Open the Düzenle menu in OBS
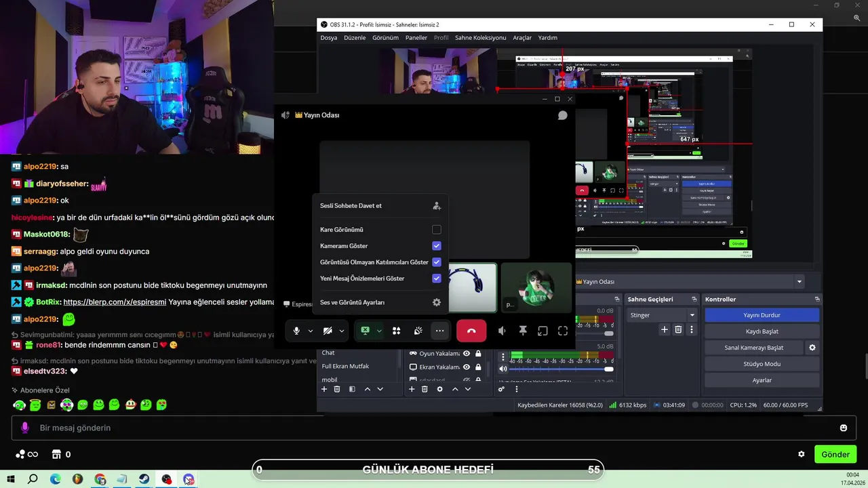868x488 pixels. [x=355, y=38]
